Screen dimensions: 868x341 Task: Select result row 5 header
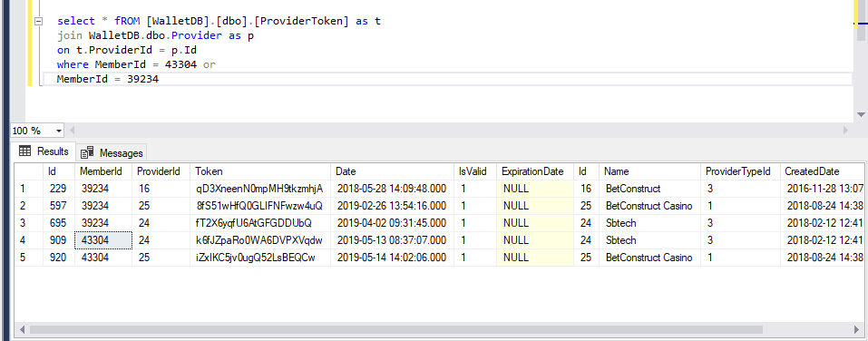point(28,258)
